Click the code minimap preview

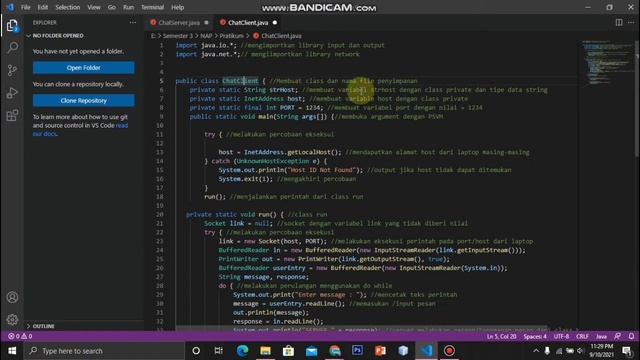pyautogui.click(x=606, y=62)
